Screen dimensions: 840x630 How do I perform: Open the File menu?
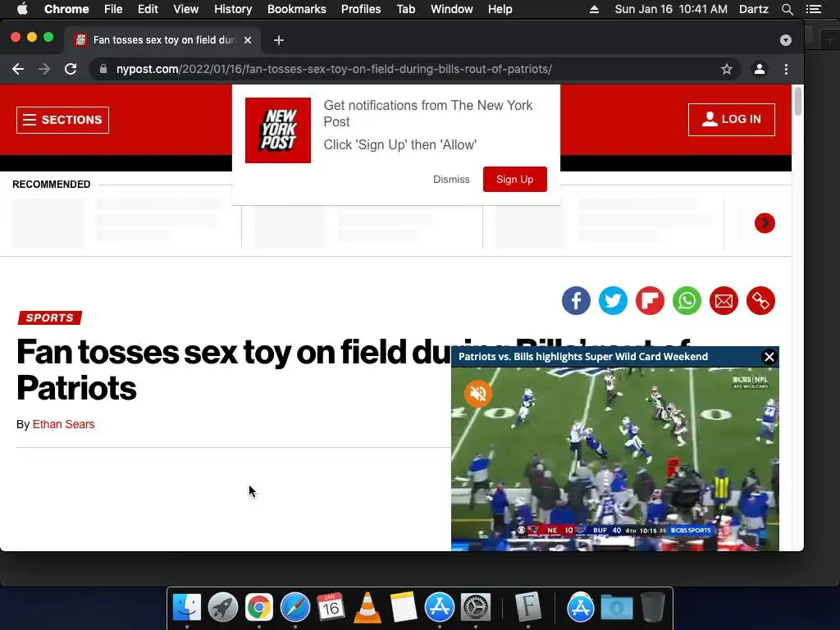click(x=113, y=9)
